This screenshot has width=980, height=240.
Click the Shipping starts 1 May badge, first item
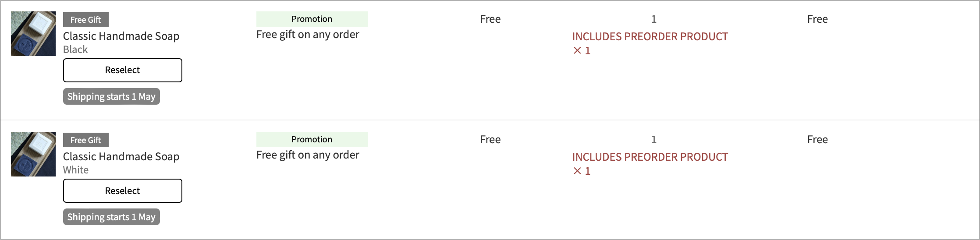111,96
